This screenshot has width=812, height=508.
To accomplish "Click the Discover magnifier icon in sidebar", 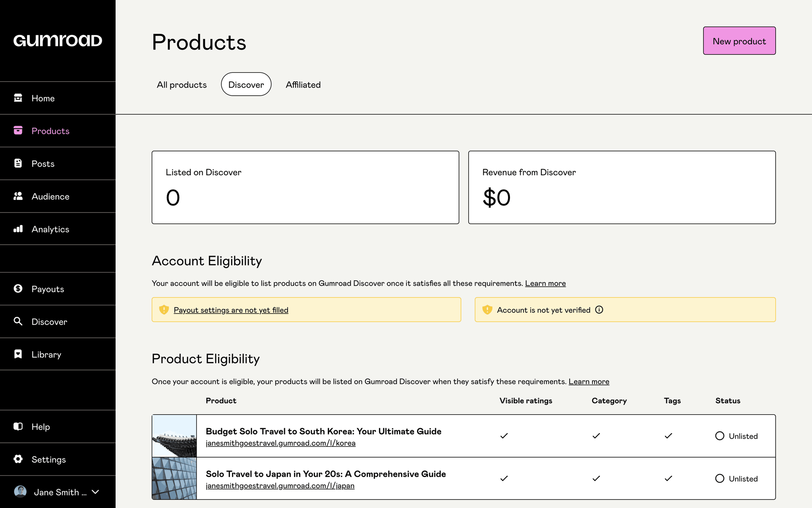I will [18, 321].
